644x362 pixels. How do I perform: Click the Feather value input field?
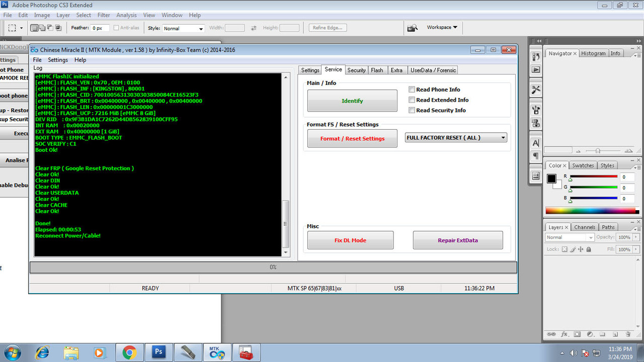click(x=100, y=28)
